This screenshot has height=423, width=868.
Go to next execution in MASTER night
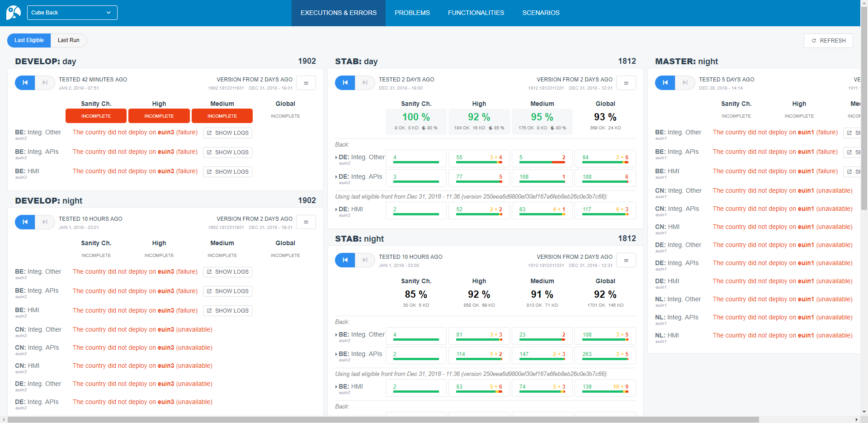[x=685, y=83]
